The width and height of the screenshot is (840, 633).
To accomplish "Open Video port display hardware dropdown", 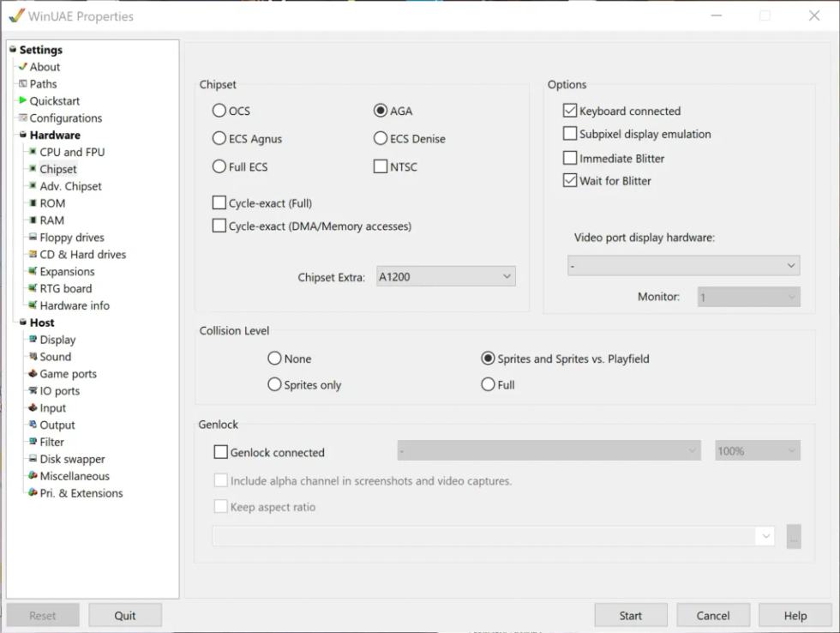I will tap(684, 265).
